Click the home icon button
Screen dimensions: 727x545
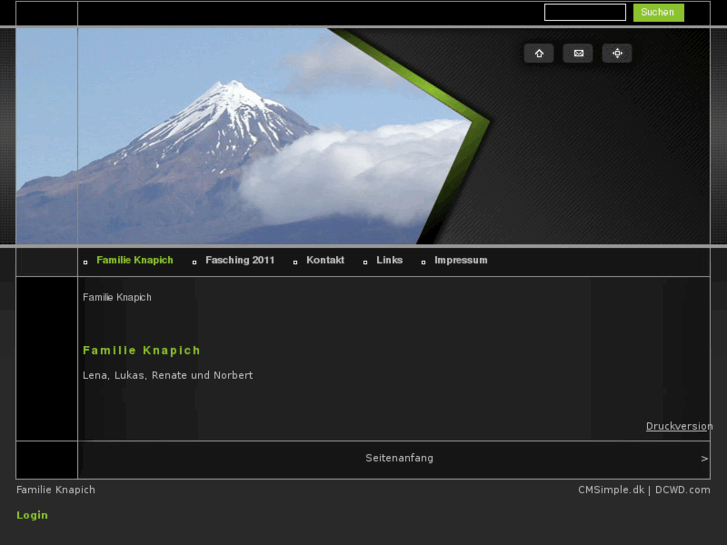coord(539,53)
